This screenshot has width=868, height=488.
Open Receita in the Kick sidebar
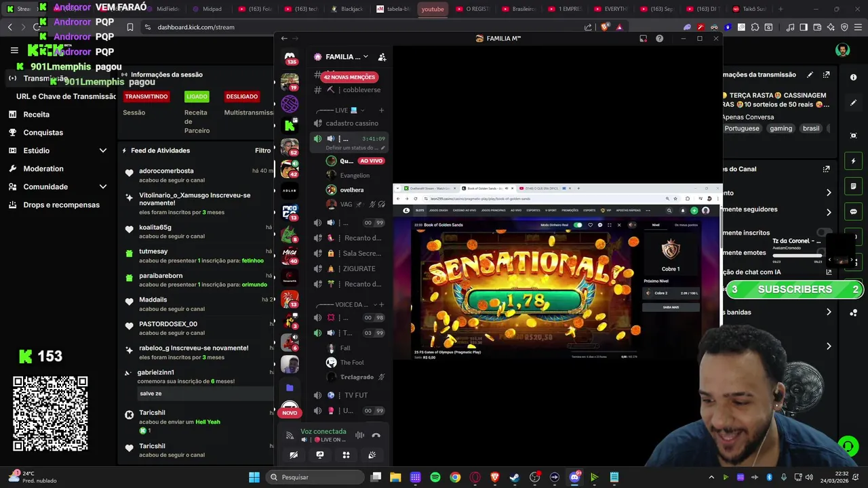coord(36,115)
